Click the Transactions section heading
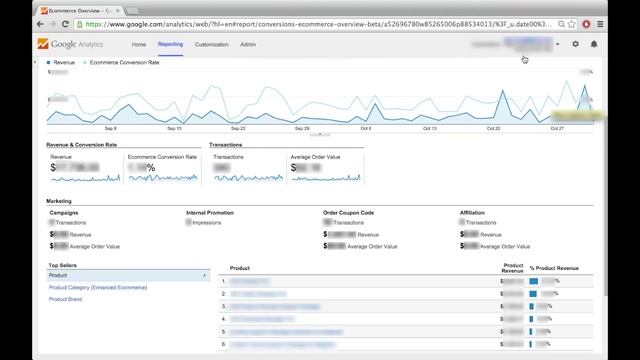 (225, 145)
